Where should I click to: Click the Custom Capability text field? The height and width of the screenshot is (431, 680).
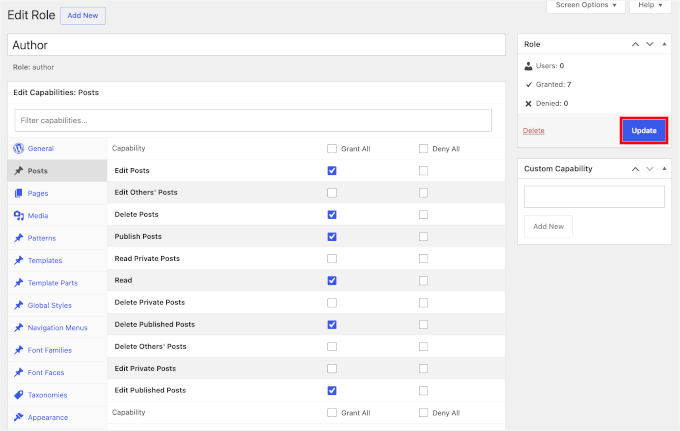pos(594,197)
